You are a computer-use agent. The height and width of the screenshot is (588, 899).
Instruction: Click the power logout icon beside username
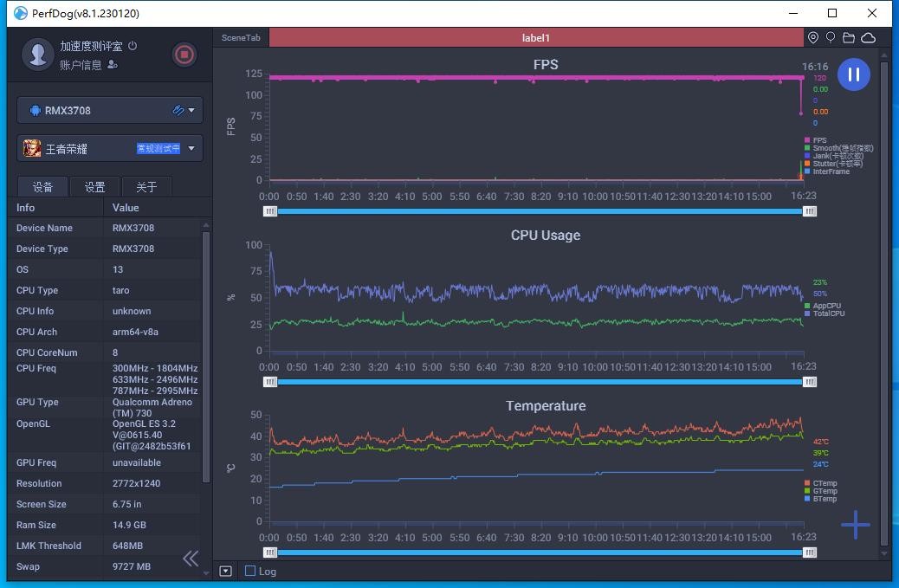(x=133, y=46)
